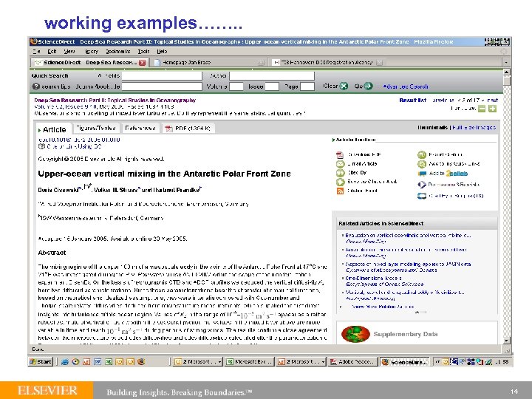This screenshot has width=532, height=399.
Task: Click the Volume input box
Action: click(x=236, y=86)
